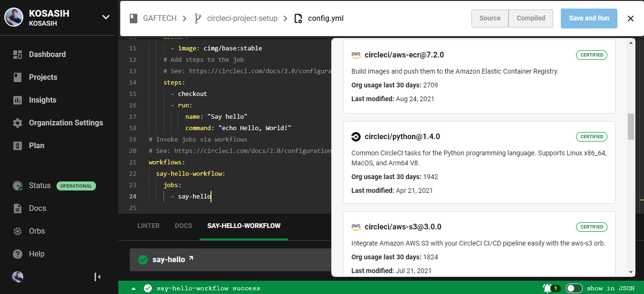This screenshot has width=644, height=294.
Task: Open say-hello job via external link arrow
Action: point(191,258)
